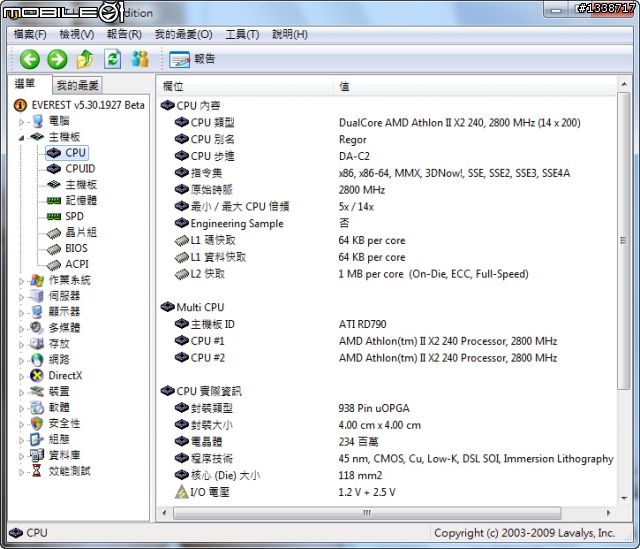640x549 pixels.
Task: Click the 網路 network globe icon
Action: point(37,360)
